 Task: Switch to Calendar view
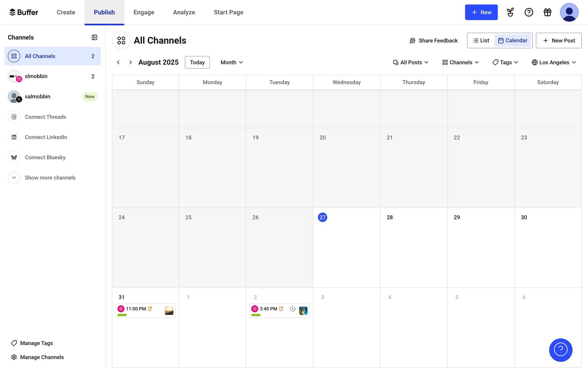point(513,40)
